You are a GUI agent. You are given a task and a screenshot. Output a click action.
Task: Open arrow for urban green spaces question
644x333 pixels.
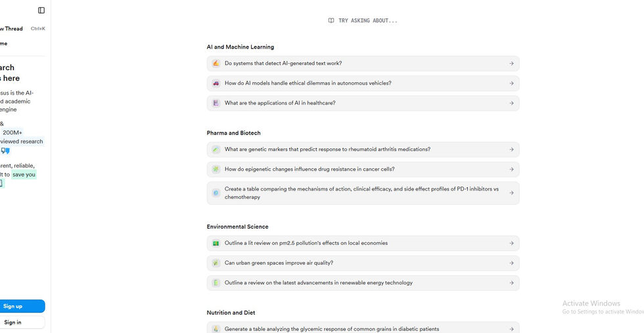coord(511,263)
